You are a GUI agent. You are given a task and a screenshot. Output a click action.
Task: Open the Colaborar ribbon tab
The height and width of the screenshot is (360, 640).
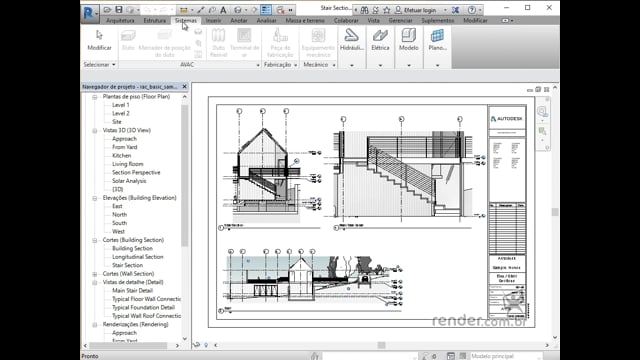click(346, 20)
